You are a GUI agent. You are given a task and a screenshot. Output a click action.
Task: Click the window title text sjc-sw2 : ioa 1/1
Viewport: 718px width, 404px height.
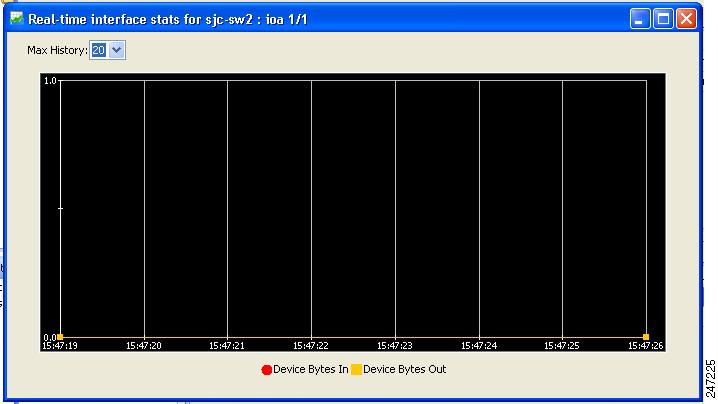pyautogui.click(x=256, y=20)
